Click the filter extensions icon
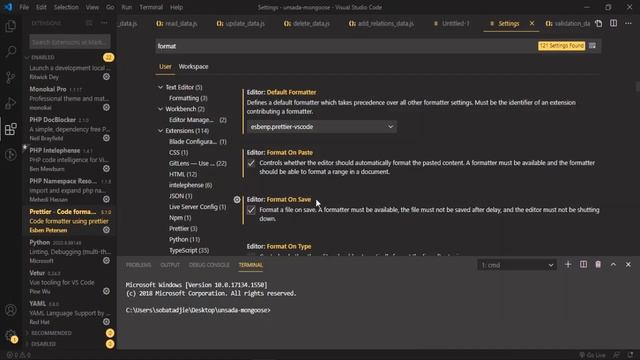Image resolution: width=640 pixels, height=360 pixels. click(89, 23)
